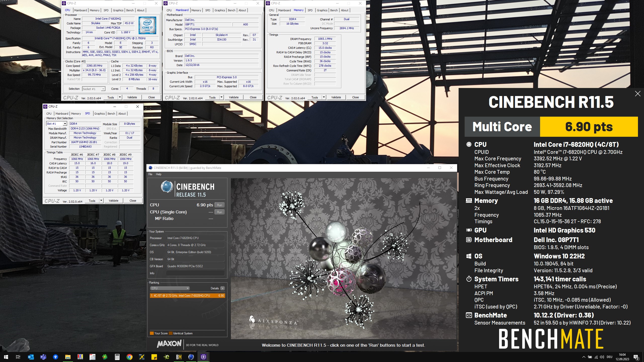The image size is (644, 362).
Task: Click the Info input field in Cinebench
Action: click(x=195, y=273)
